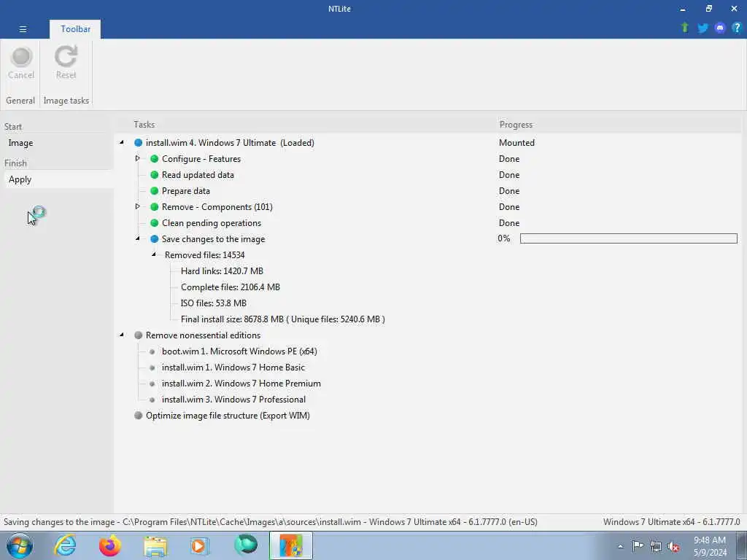Viewport: 747px width, 560px height.
Task: Select the Image page in sidebar
Action: (x=57, y=143)
